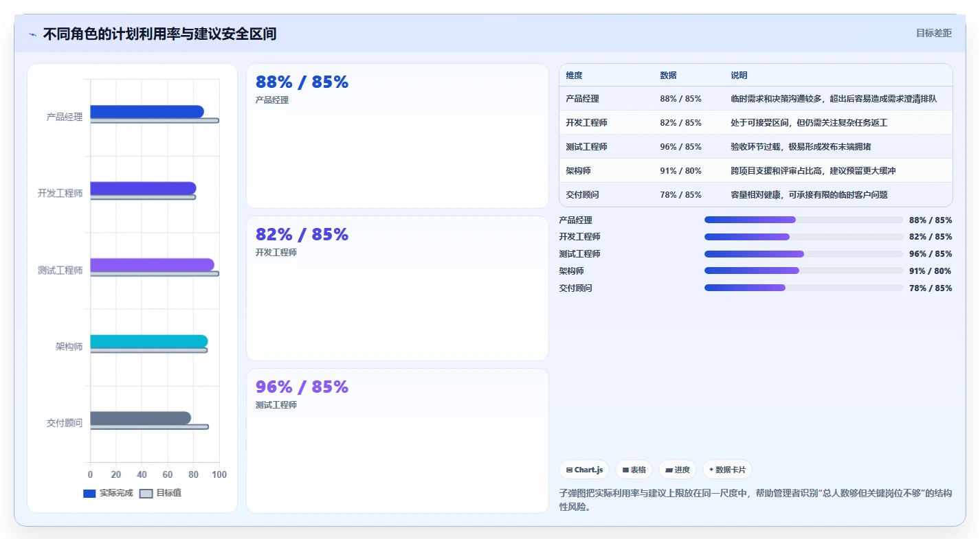The height and width of the screenshot is (539, 980).
Task: Toggle the 实际完成 legend series
Action: point(108,493)
